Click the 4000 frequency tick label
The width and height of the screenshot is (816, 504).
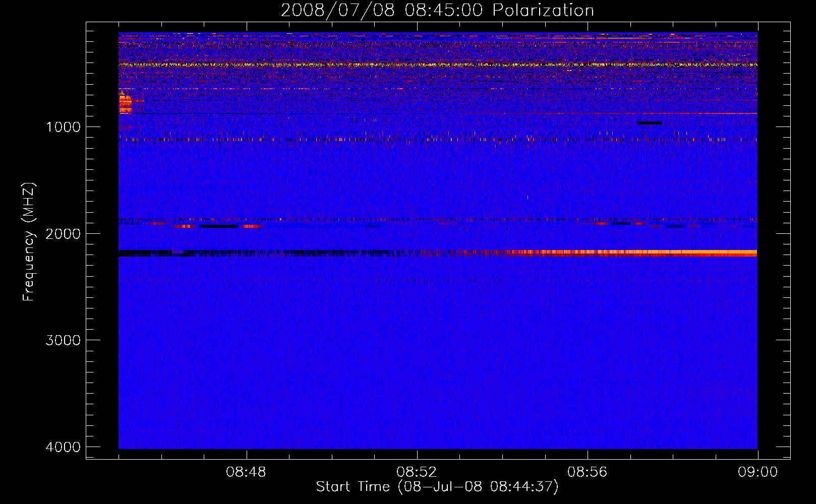click(63, 447)
